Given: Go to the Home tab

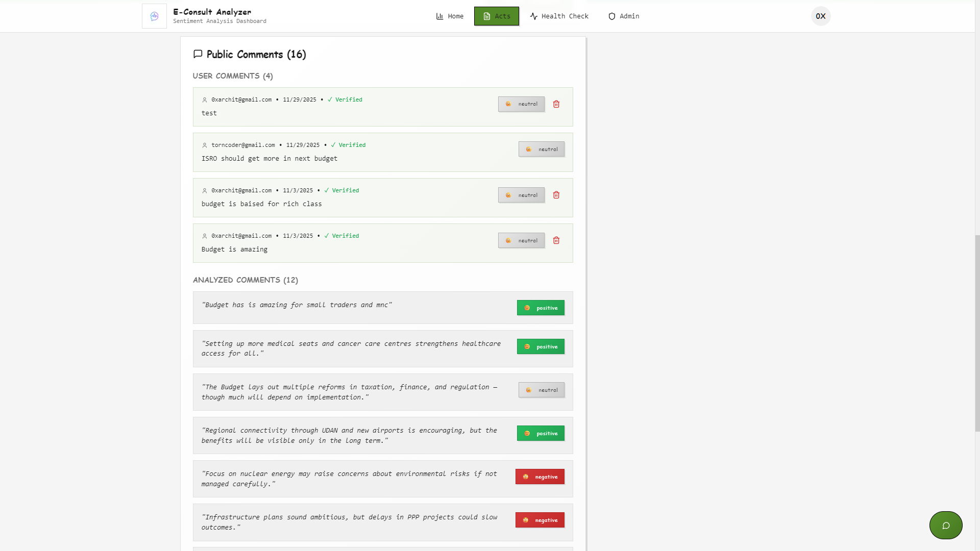Looking at the screenshot, I should (x=450, y=16).
